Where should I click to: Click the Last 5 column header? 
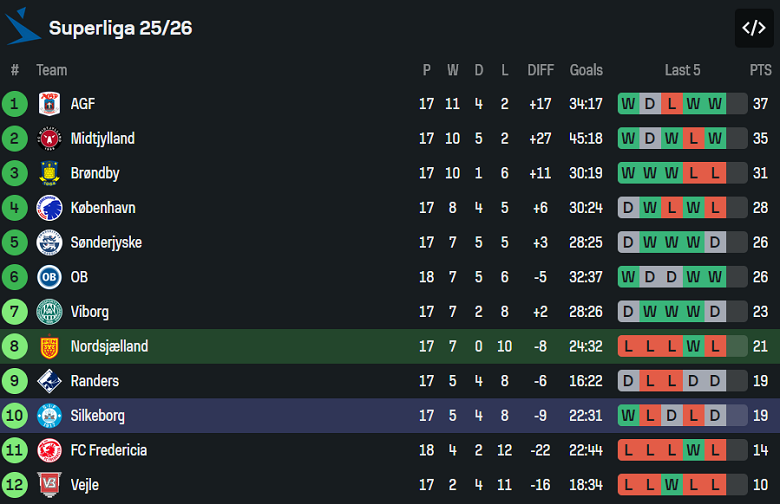point(682,70)
